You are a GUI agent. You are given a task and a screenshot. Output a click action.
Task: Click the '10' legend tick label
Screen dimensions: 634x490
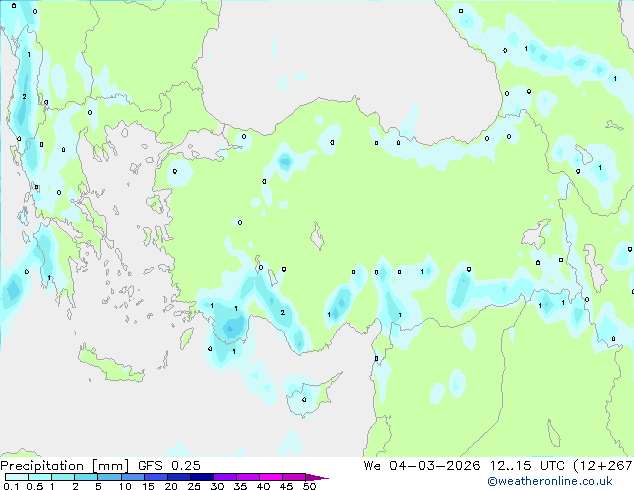tap(125, 486)
